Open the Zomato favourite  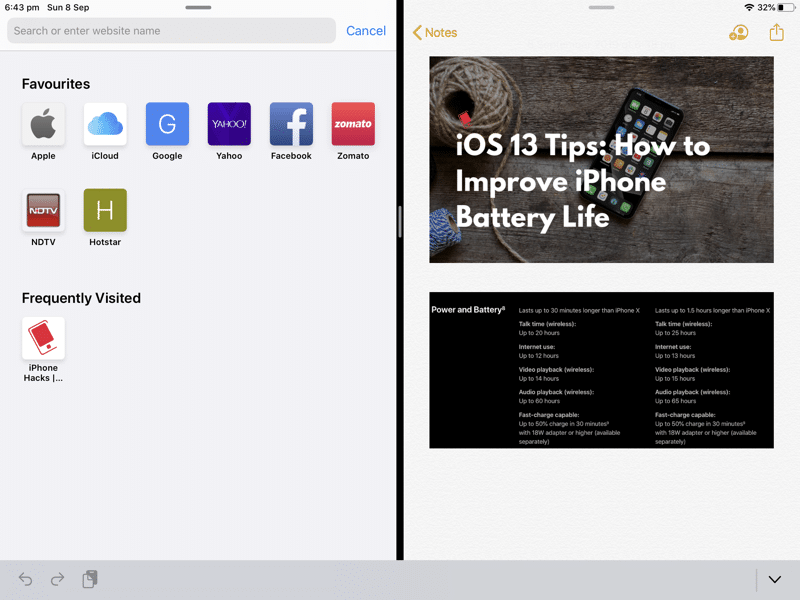[x=353, y=125]
